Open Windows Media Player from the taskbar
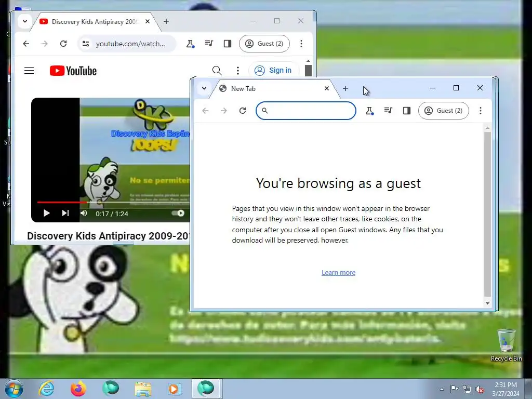Image resolution: width=532 pixels, height=399 pixels. click(175, 389)
